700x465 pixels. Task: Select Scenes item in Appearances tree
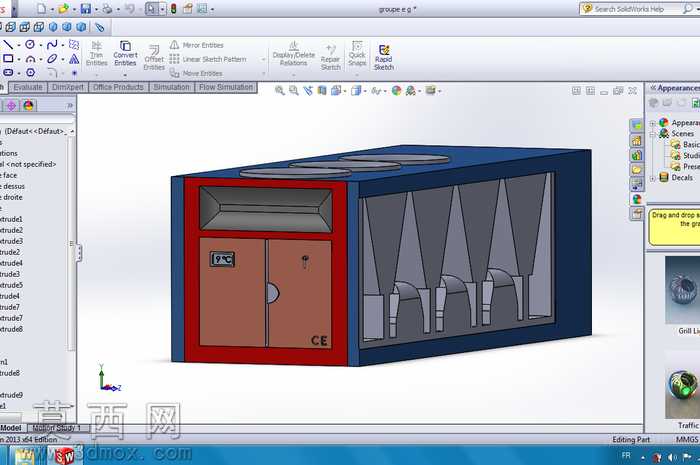pyautogui.click(x=683, y=134)
